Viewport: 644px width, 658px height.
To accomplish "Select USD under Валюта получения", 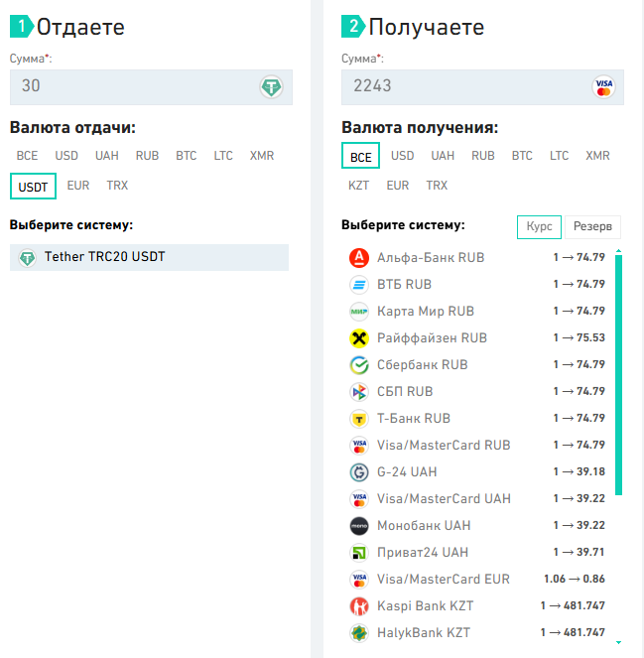I will [x=402, y=156].
